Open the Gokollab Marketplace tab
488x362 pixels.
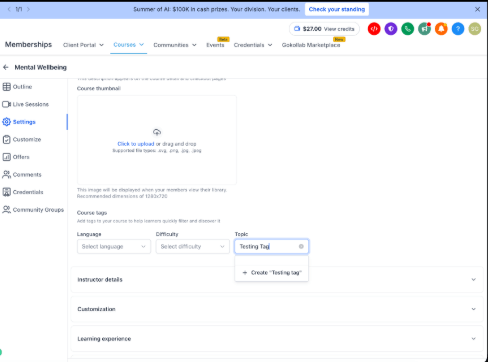311,45
